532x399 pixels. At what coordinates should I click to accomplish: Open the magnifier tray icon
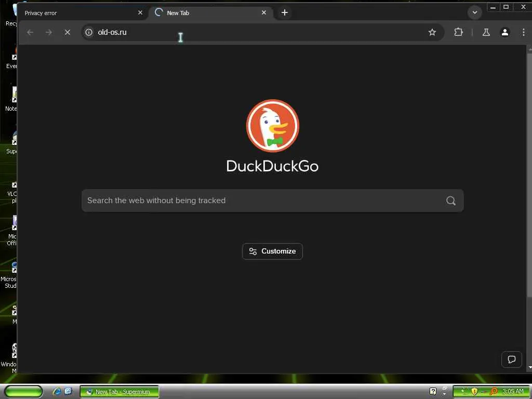click(x=494, y=392)
